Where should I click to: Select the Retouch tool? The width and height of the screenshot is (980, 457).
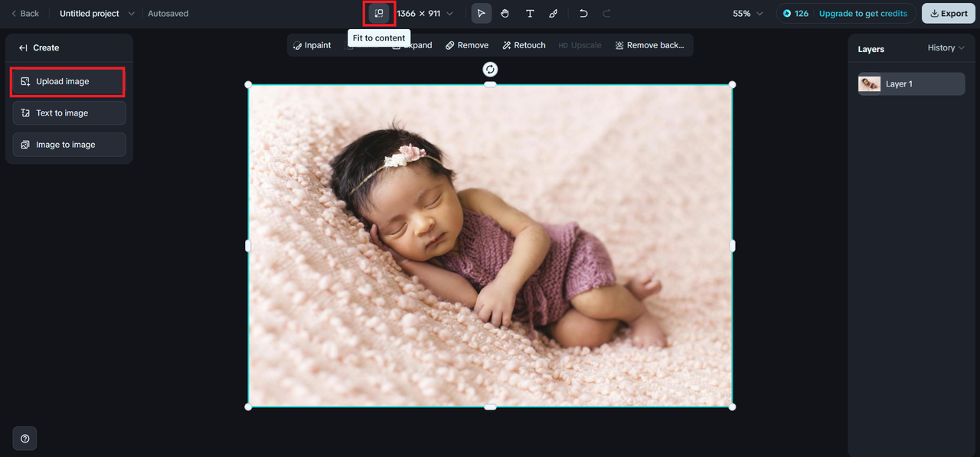pos(524,45)
